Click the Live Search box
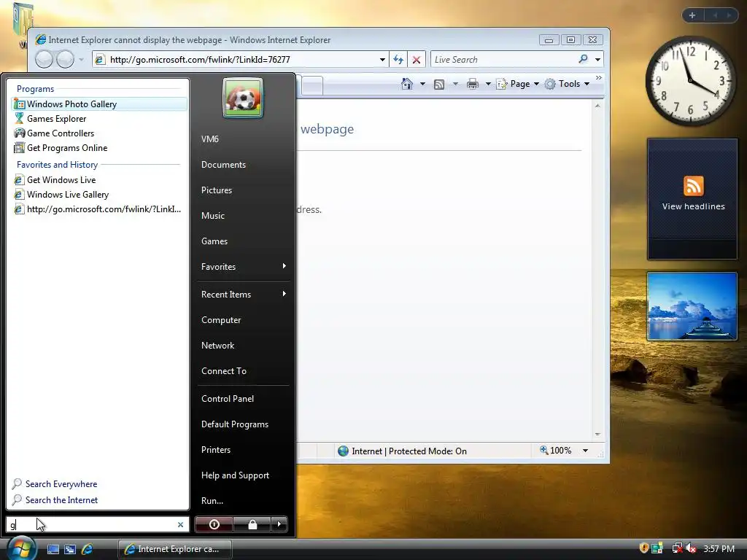The width and height of the screenshot is (747, 560). tap(503, 60)
